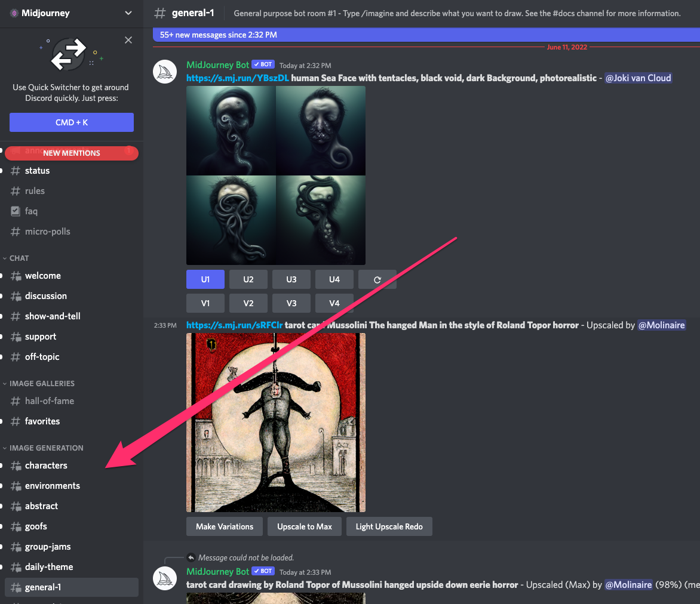Click the Make Variations button
This screenshot has height=604, width=700.
tap(225, 526)
